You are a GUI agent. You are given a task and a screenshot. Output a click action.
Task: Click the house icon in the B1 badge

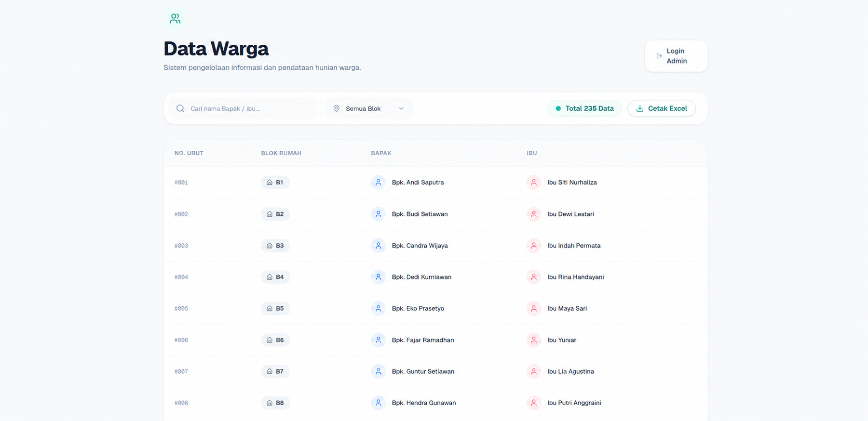pyautogui.click(x=270, y=183)
